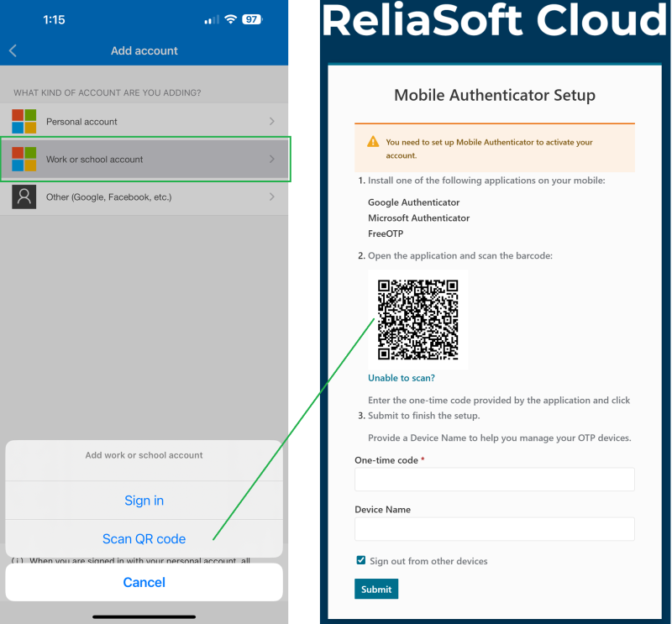Tap the Wi-Fi status icon
The image size is (672, 624).
coord(230,19)
